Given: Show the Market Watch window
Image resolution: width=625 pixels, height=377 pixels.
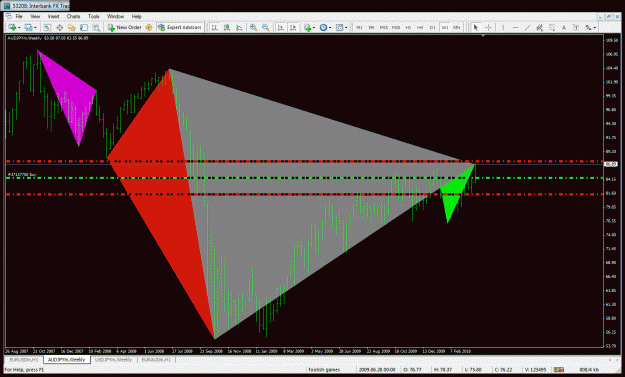Looking at the screenshot, I should [x=47, y=27].
